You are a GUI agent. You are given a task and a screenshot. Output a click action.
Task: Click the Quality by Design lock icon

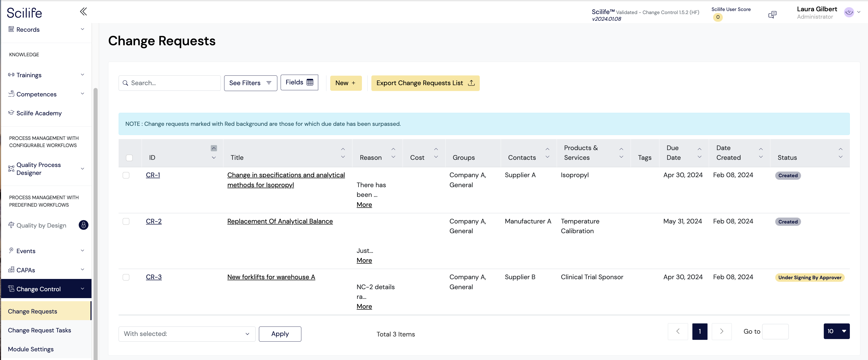(x=83, y=225)
